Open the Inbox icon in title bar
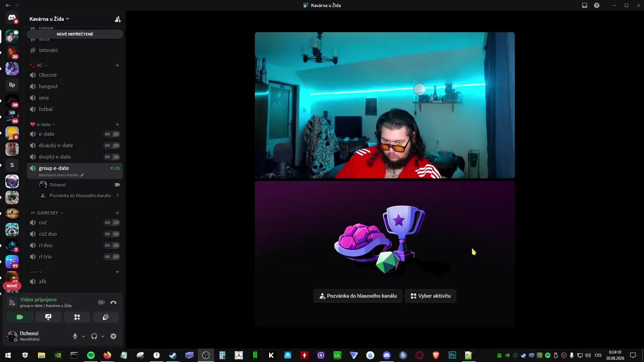The image size is (644, 362). [585, 6]
